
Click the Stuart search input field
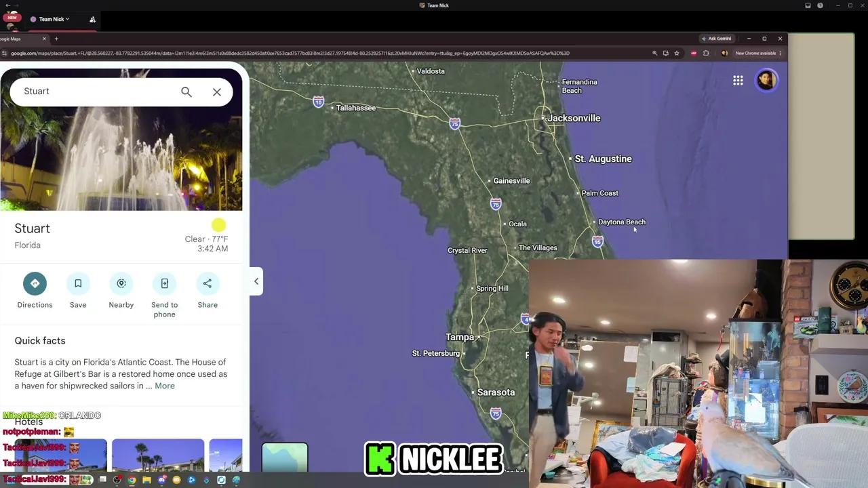coord(98,91)
